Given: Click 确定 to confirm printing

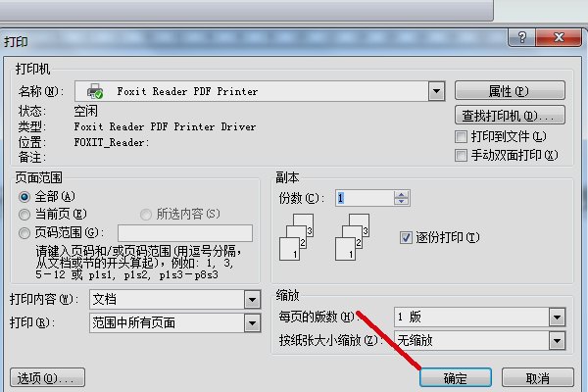Looking at the screenshot, I should [456, 377].
